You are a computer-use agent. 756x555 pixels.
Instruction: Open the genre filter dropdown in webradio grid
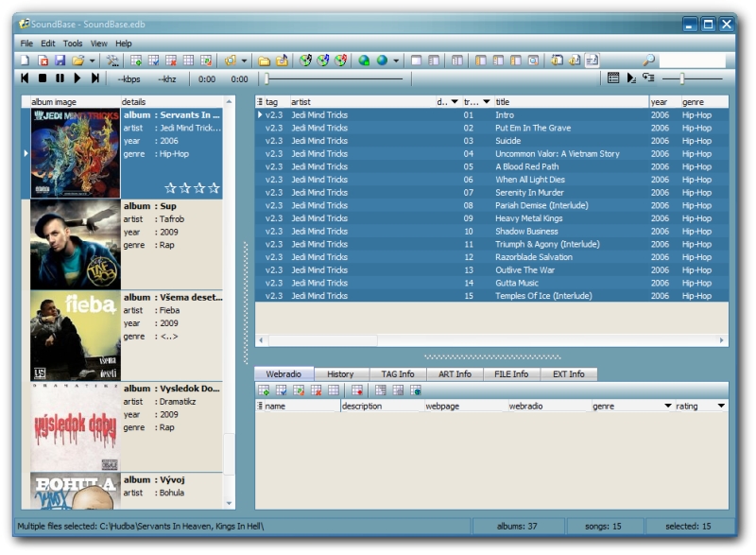click(668, 406)
